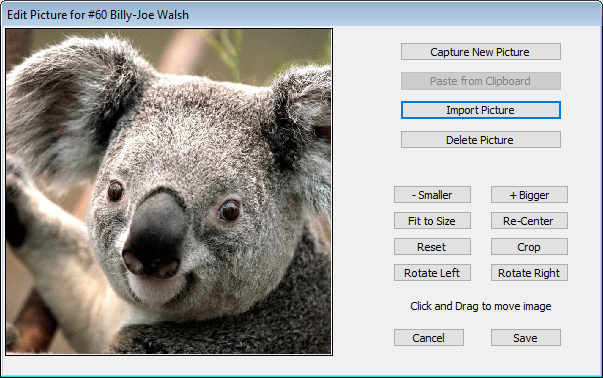Enlarge image with the + Bigger button
This screenshot has width=603, height=378.
coord(529,195)
